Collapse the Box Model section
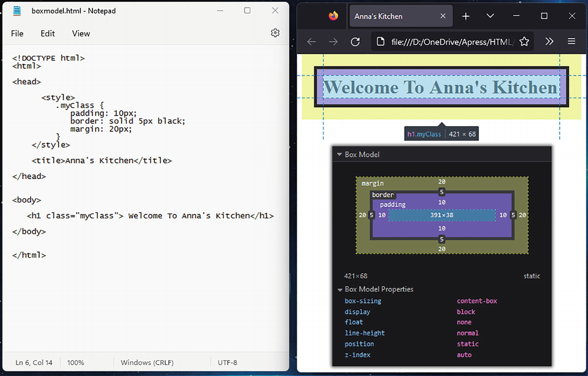This screenshot has height=376, width=588. pos(339,154)
